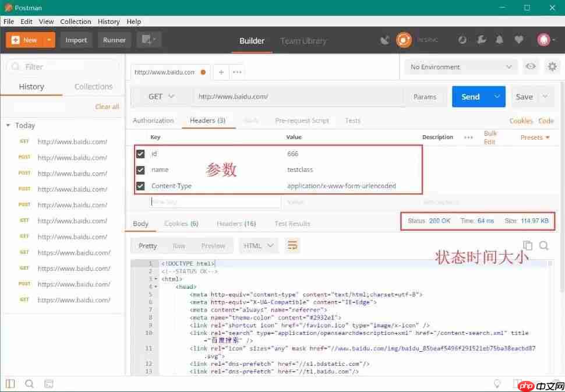Click the Clear all history link
The height and width of the screenshot is (392, 565).
[x=107, y=107]
